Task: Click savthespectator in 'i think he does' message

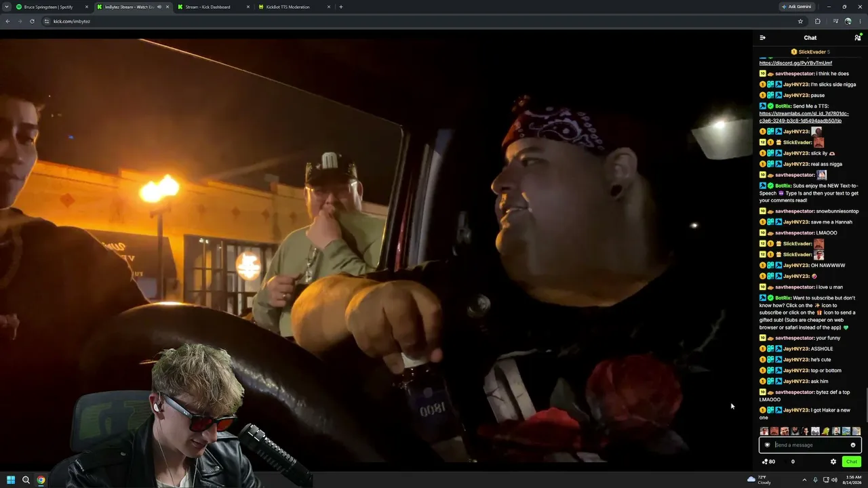Action: click(795, 74)
